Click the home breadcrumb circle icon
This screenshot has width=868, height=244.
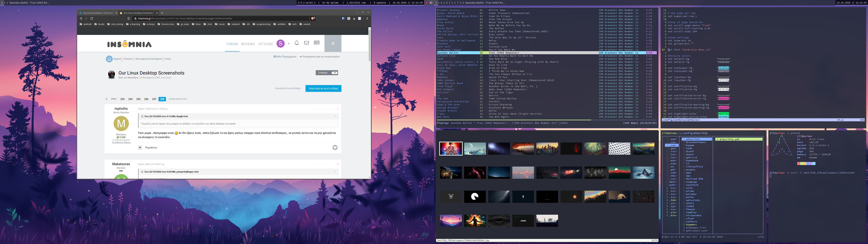pos(109,59)
